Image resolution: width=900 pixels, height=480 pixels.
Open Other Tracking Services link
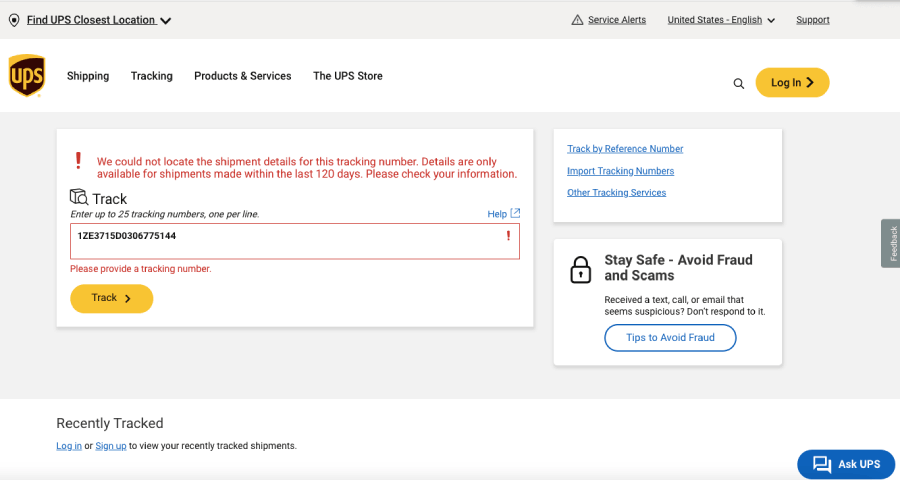pyautogui.click(x=616, y=192)
